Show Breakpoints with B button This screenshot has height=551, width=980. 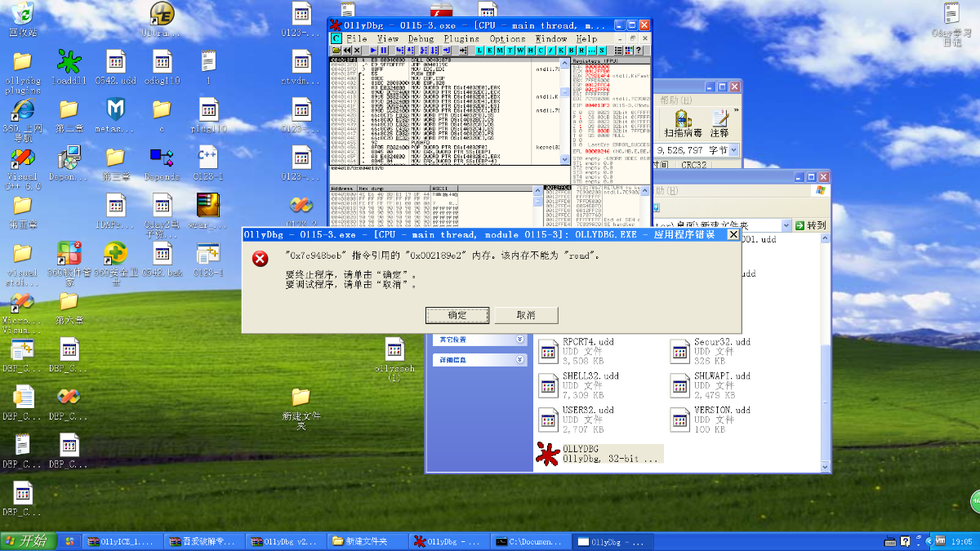point(571,51)
